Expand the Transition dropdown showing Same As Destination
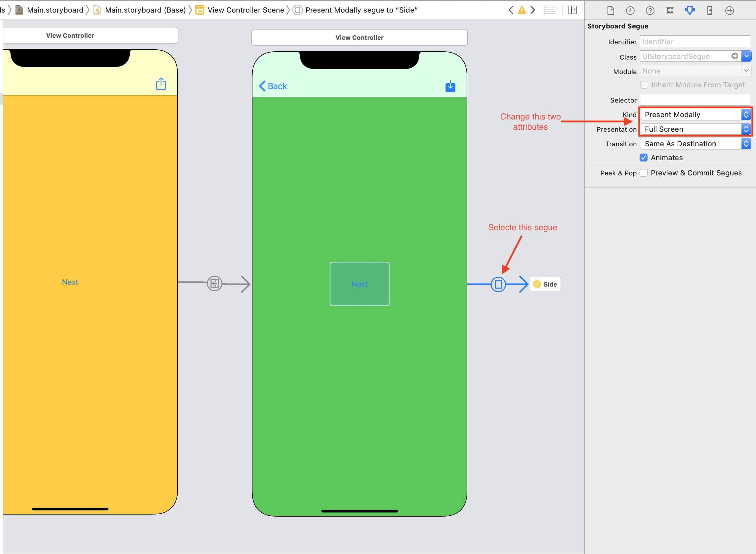Viewport: 756px width, 554px height. (747, 143)
